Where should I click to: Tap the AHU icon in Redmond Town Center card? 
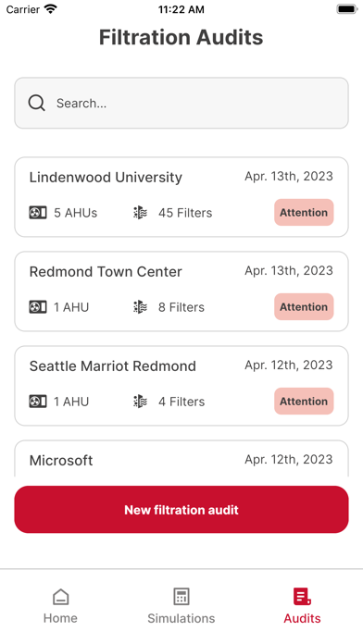[x=38, y=307]
